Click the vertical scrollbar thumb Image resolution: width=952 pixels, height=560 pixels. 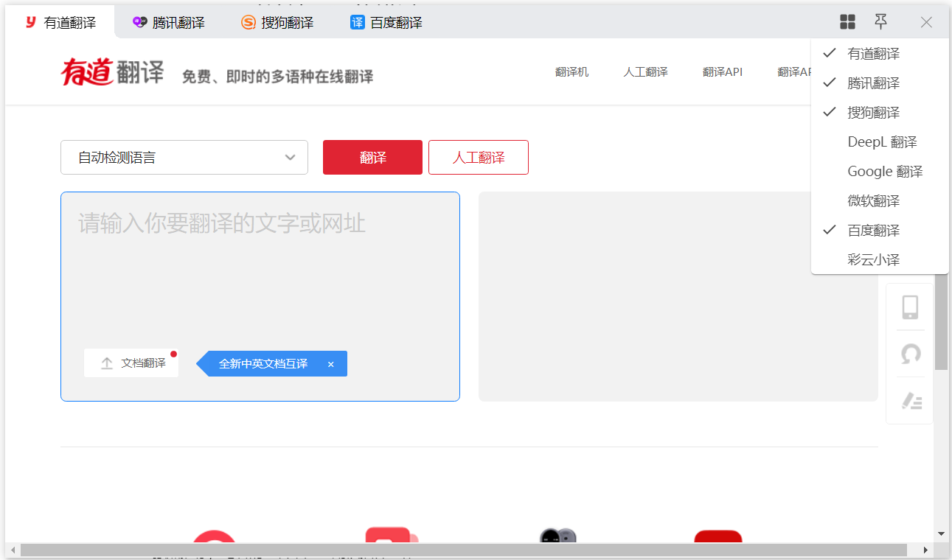(941, 321)
